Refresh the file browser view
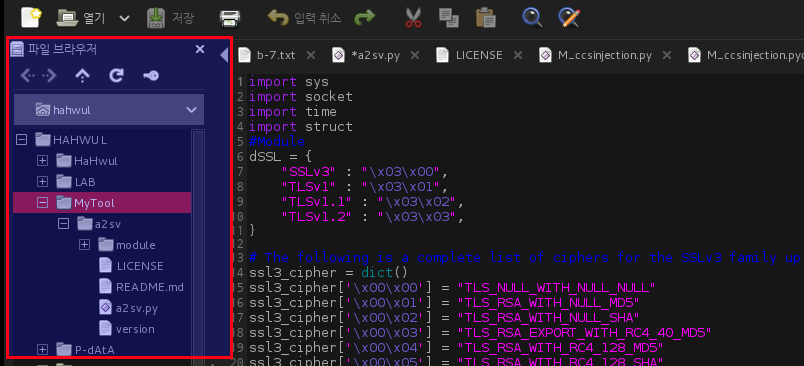This screenshot has height=366, width=804. point(116,76)
